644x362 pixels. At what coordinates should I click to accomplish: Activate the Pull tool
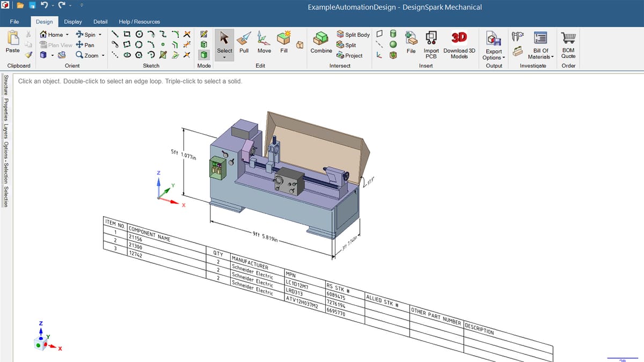tap(244, 42)
